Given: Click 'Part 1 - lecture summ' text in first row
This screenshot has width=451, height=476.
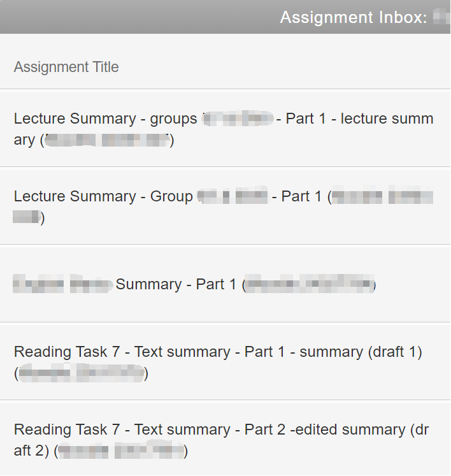Looking at the screenshot, I should coord(359,119).
